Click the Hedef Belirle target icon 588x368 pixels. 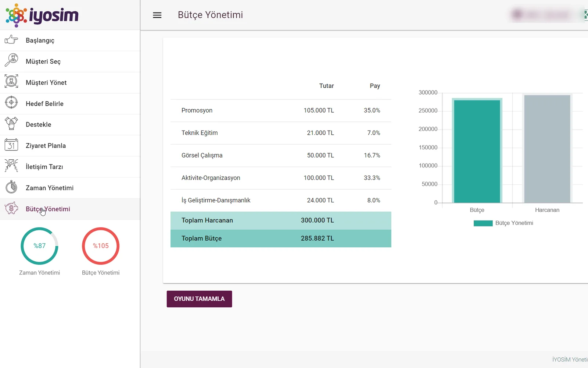[11, 102]
